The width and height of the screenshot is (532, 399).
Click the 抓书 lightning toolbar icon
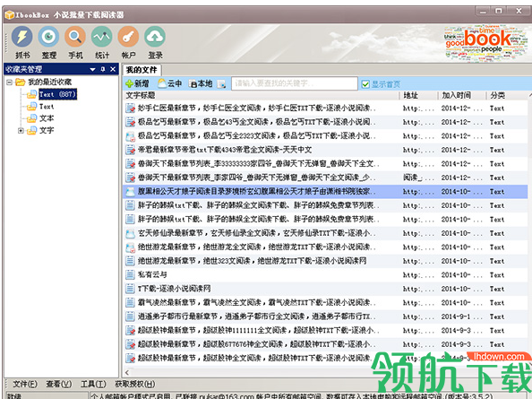pos(22,37)
